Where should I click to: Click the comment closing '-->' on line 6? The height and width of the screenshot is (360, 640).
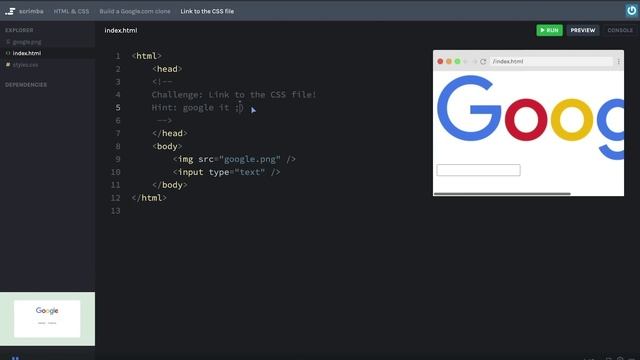pyautogui.click(x=164, y=120)
